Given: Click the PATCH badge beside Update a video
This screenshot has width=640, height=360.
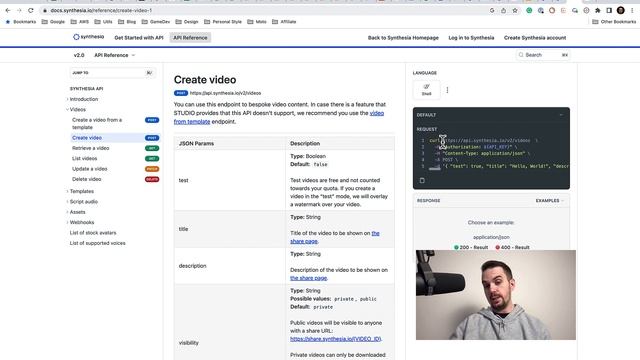Looking at the screenshot, I should (x=152, y=169).
